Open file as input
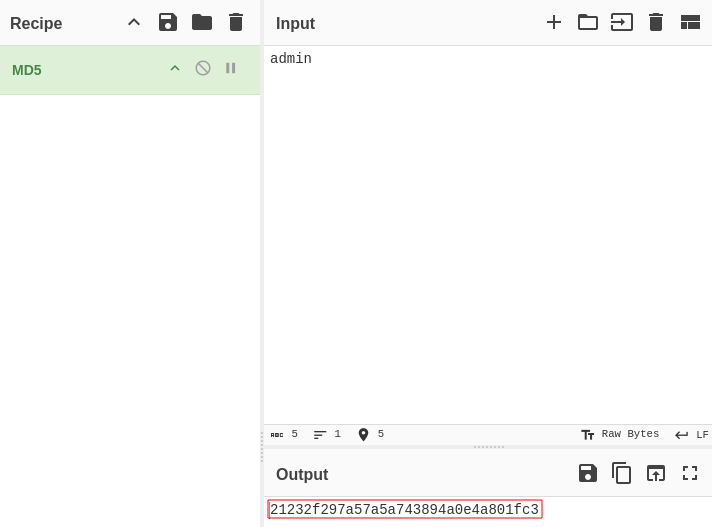The width and height of the screenshot is (712, 527). 622,22
